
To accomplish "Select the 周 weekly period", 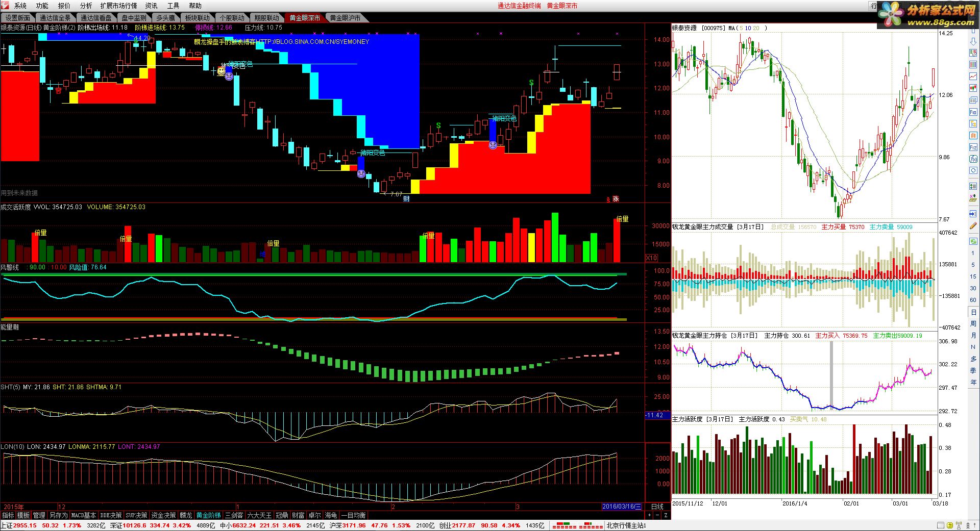I will 973,323.
